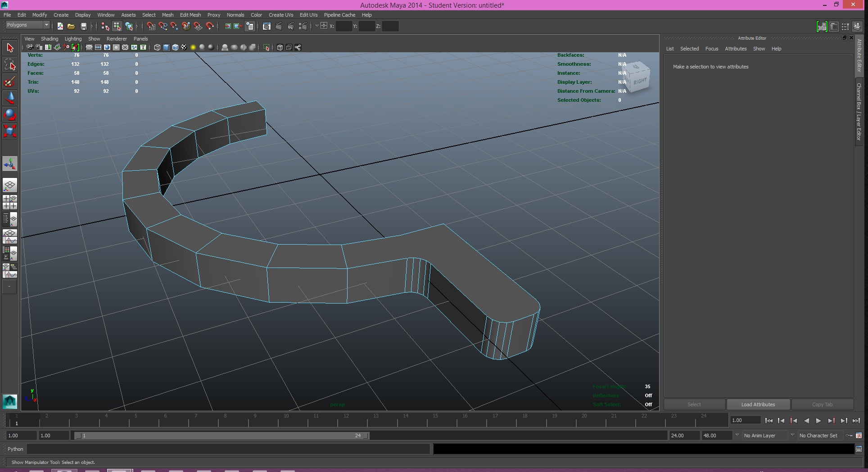
Task: Click the Open Scene folder icon
Action: [x=71, y=26]
